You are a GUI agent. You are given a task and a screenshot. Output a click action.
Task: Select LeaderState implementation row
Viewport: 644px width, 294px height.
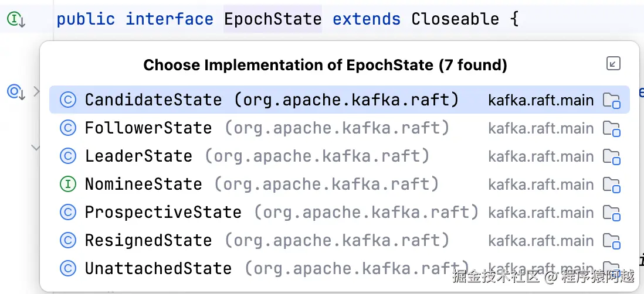point(339,156)
